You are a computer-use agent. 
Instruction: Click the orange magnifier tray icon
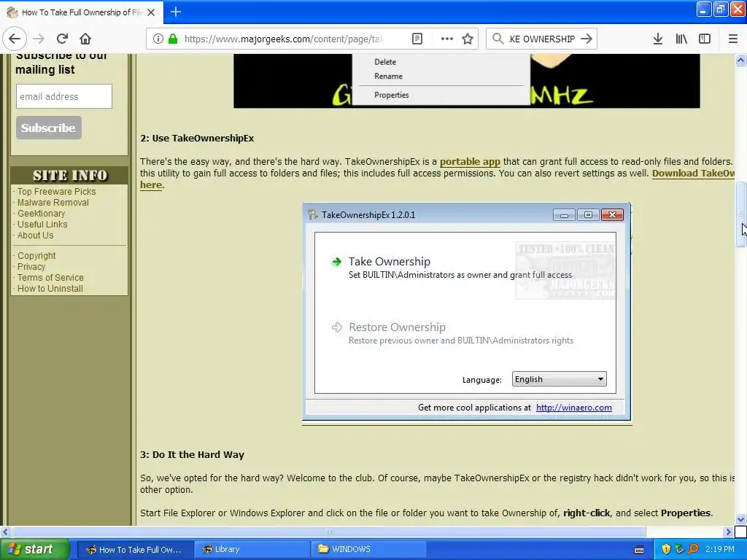pyautogui.click(x=693, y=549)
